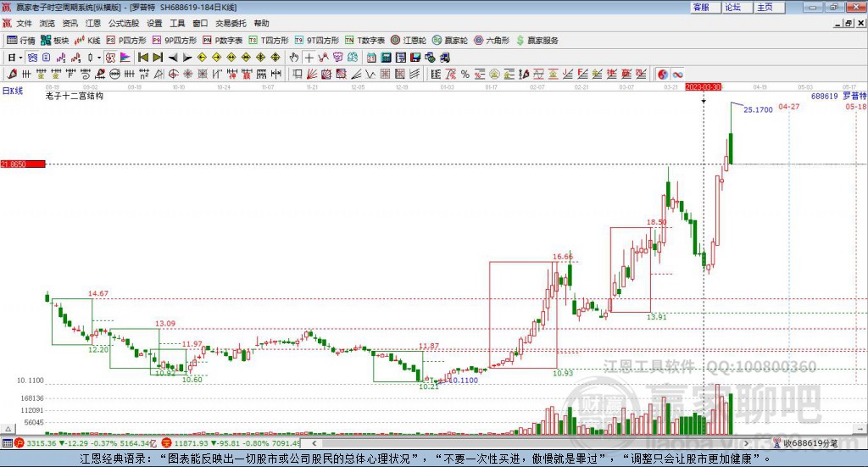This screenshot has width=868, height=467.
Task: Open the calendar icon with 21
Action: tap(371, 58)
